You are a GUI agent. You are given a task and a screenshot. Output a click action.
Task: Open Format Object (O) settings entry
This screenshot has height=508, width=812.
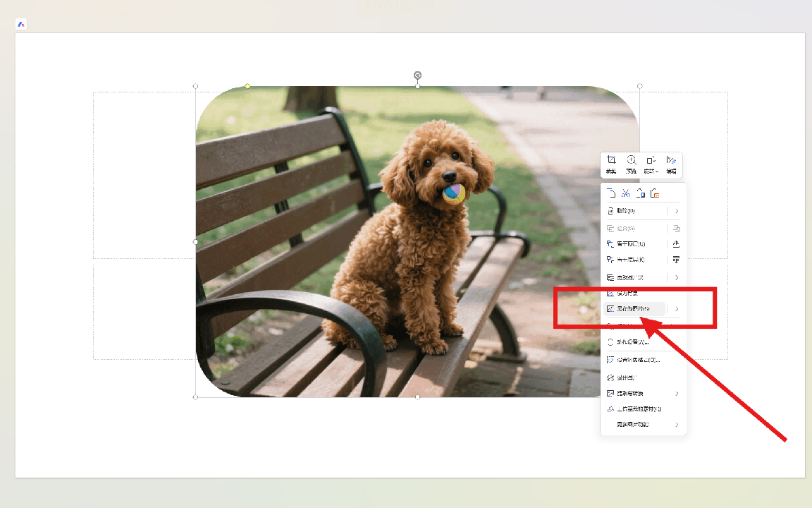click(633, 360)
